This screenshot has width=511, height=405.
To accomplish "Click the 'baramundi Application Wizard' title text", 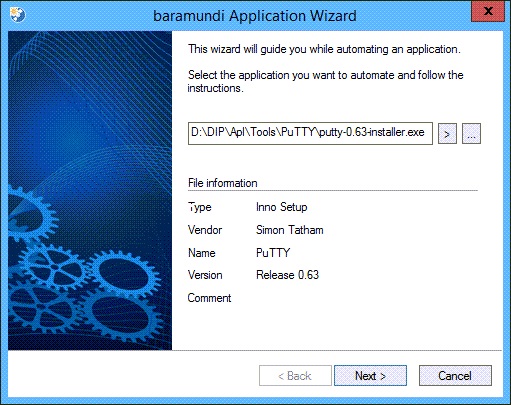I will coord(255,16).
